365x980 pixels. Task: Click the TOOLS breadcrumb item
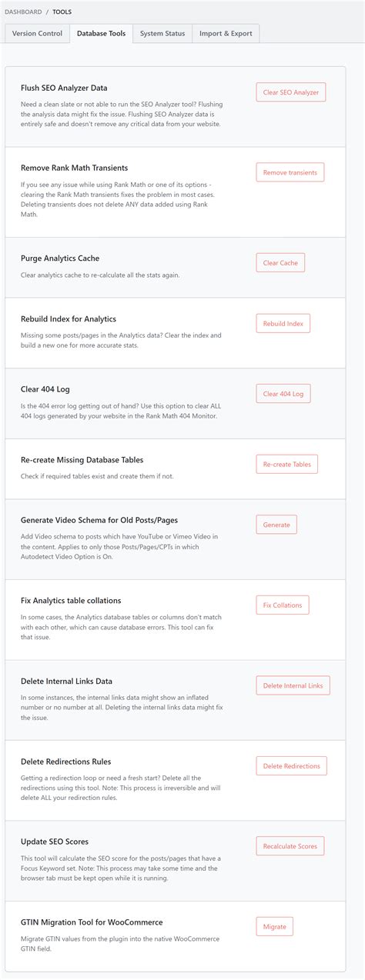[62, 12]
